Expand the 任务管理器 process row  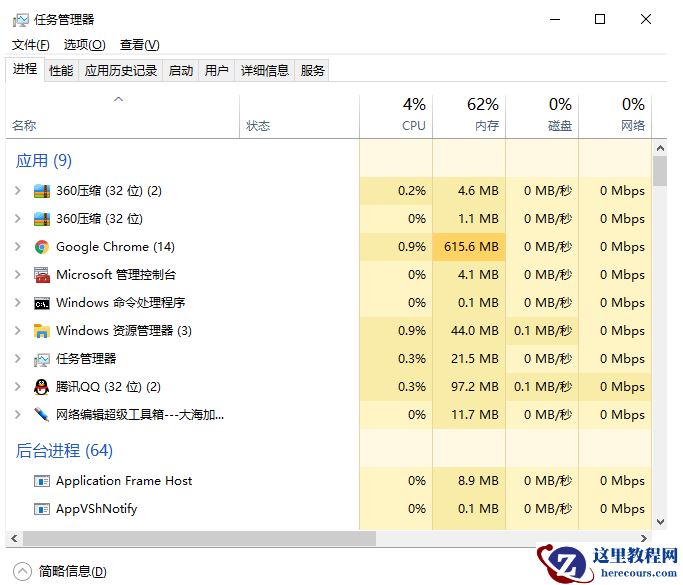coord(17,359)
